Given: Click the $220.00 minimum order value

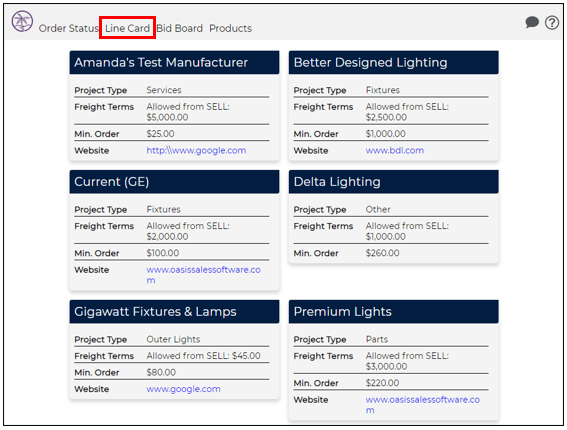Looking at the screenshot, I should [x=382, y=383].
